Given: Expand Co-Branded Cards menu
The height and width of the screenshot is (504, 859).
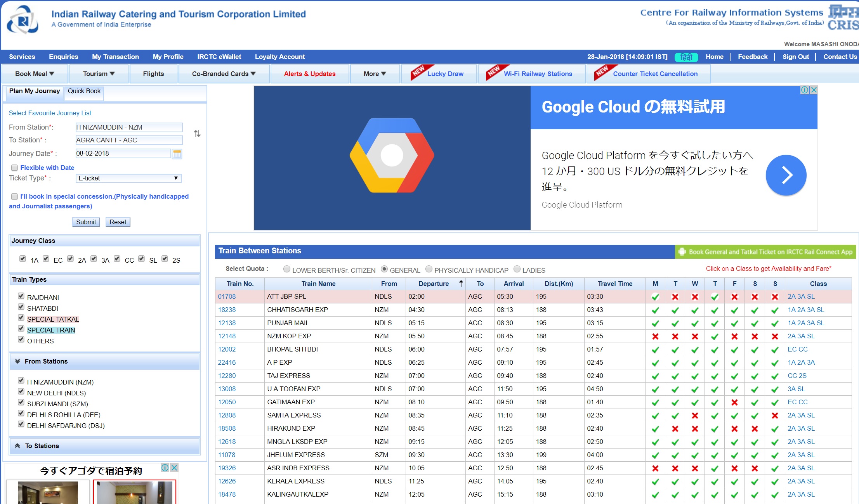Looking at the screenshot, I should pos(224,74).
